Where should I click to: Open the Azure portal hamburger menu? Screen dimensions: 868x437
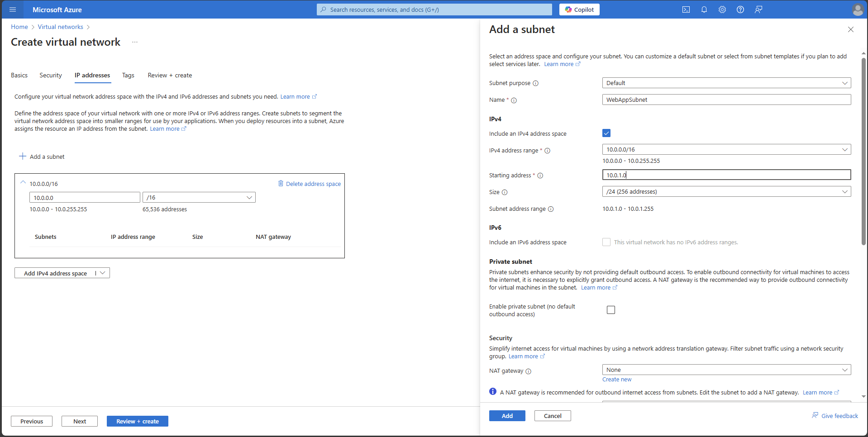pos(13,9)
